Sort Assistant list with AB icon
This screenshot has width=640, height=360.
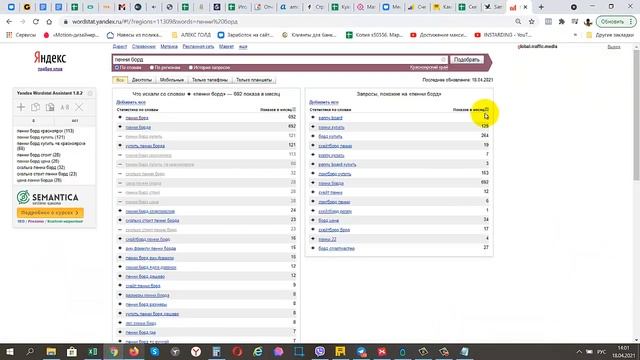click(x=64, y=107)
